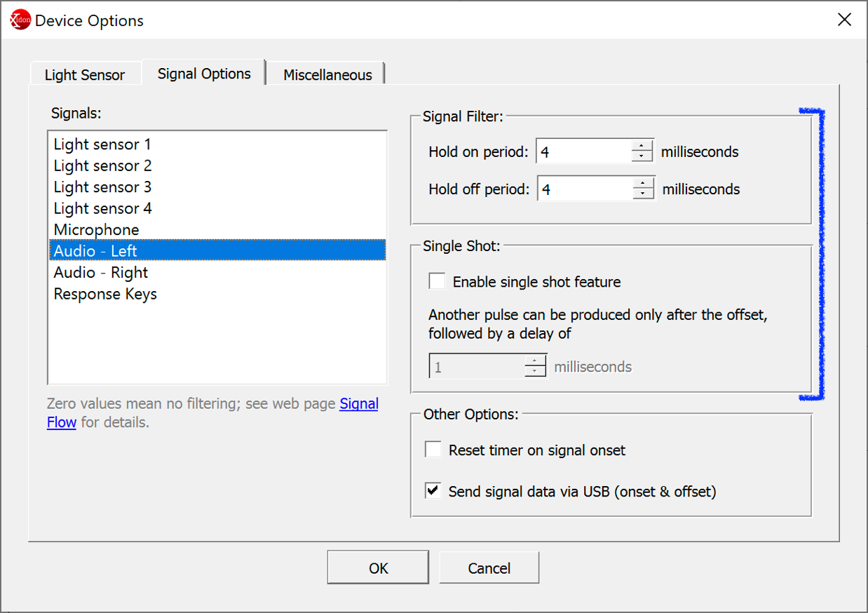Click the Xidon app icon in title bar
Screen dimensions: 868x613
pyautogui.click(x=20, y=20)
